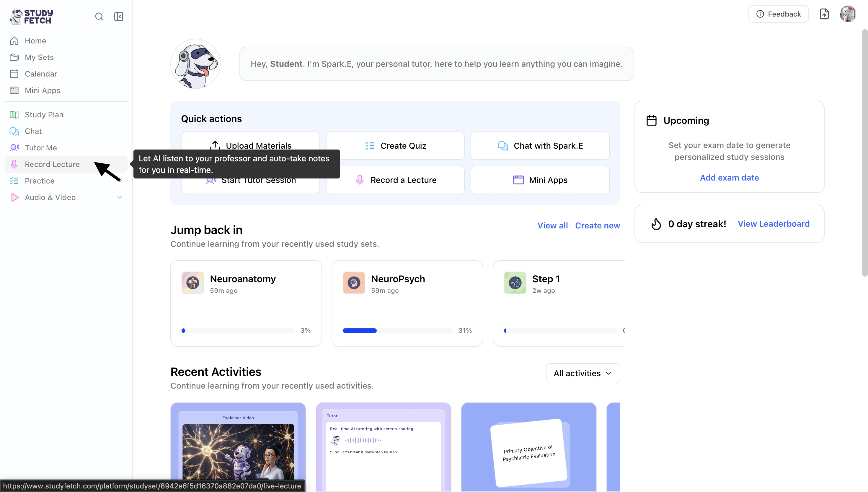Open the View Leaderboard link

point(774,224)
